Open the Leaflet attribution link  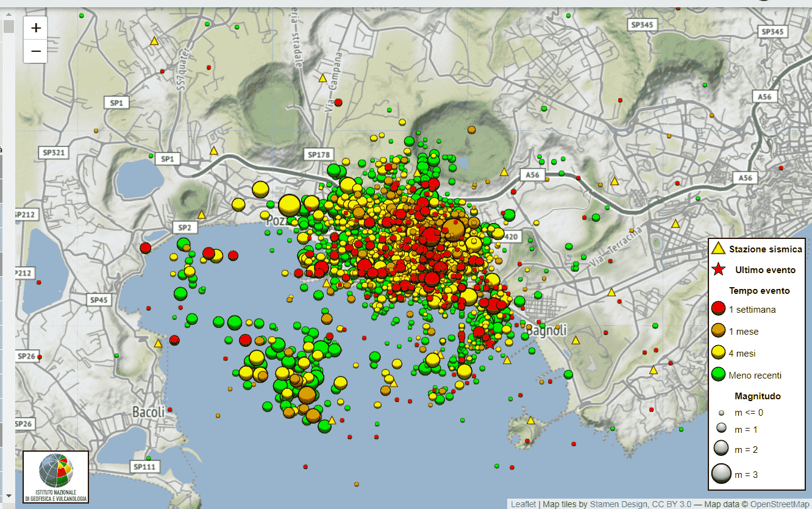coord(523,504)
